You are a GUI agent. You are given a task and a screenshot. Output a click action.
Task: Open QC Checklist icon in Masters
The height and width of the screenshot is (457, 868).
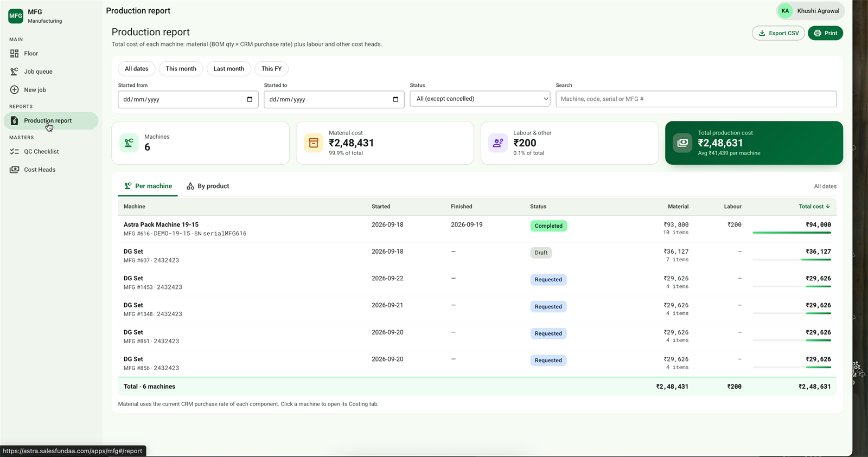(15, 152)
